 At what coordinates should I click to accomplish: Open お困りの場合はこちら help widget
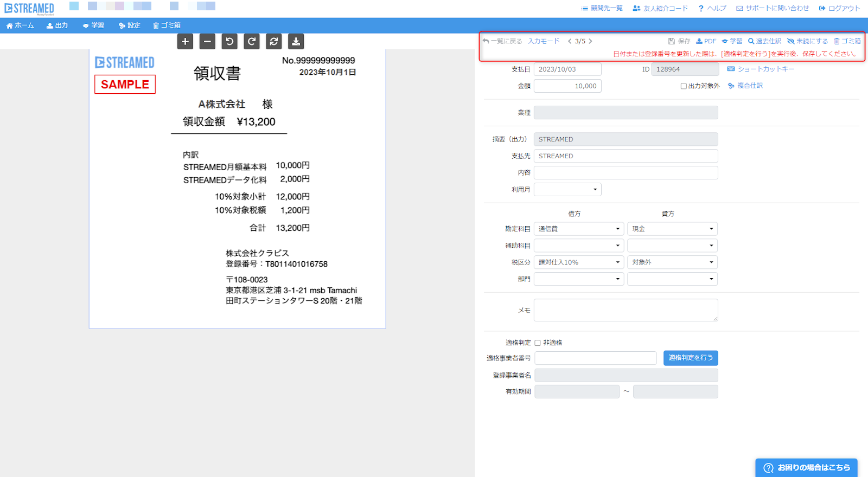806,468
